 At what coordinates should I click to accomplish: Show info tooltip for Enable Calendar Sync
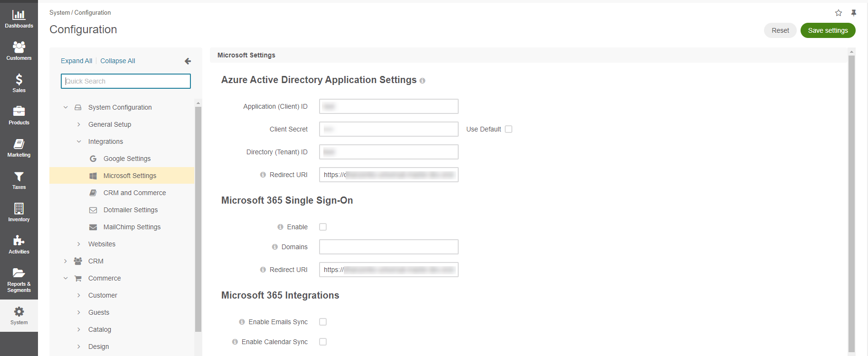point(235,342)
